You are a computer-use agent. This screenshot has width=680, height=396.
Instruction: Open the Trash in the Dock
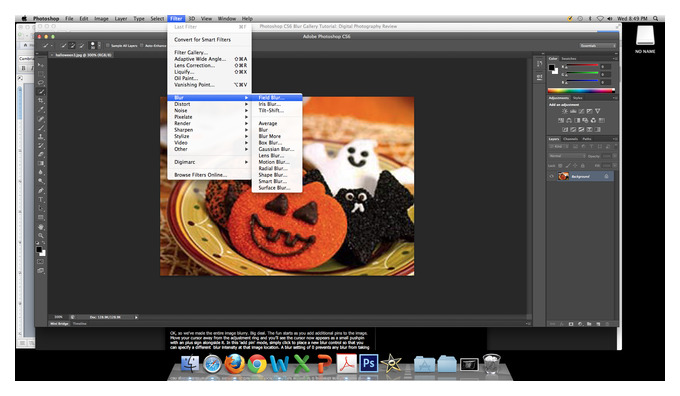coord(491,363)
